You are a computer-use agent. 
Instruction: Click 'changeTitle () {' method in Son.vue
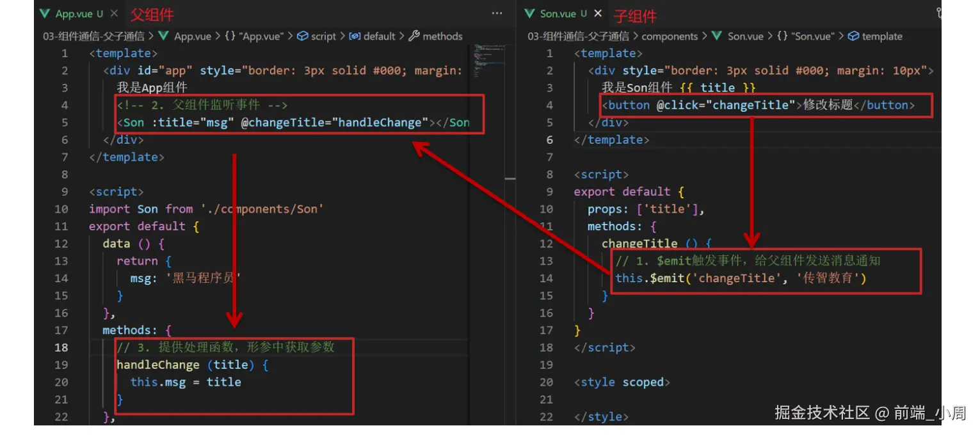(x=657, y=244)
